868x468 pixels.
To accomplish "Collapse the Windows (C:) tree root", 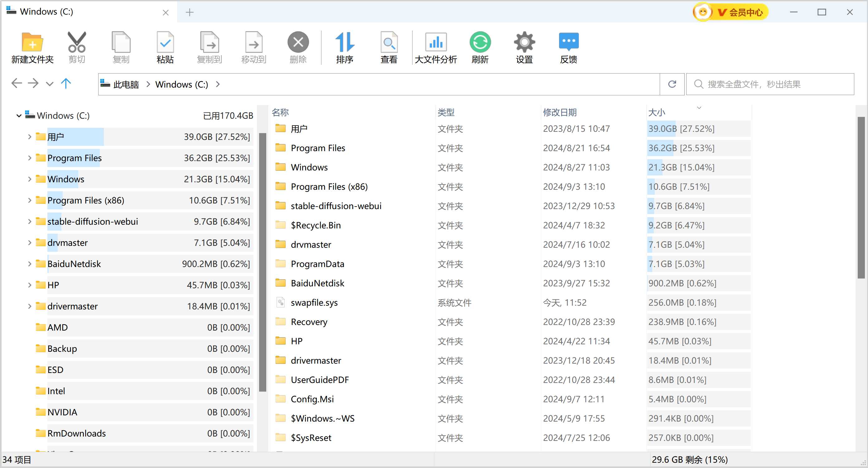I will [19, 116].
